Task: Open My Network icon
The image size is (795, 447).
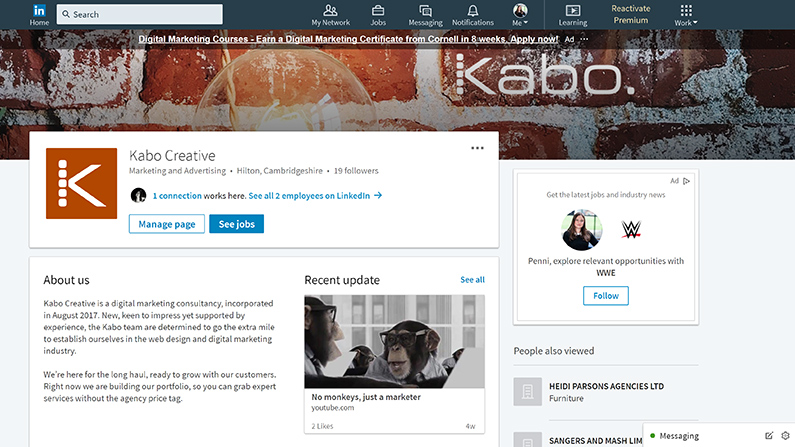Action: [x=331, y=11]
